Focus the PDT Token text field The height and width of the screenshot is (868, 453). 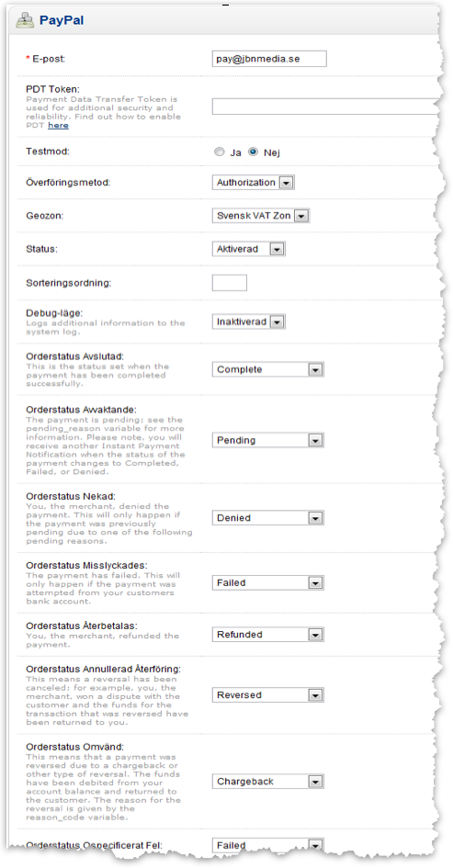pyautogui.click(x=327, y=107)
